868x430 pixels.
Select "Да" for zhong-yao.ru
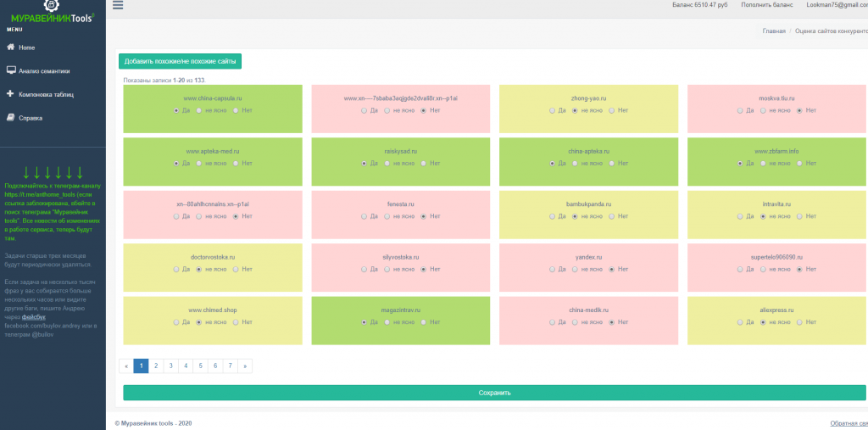pos(552,111)
